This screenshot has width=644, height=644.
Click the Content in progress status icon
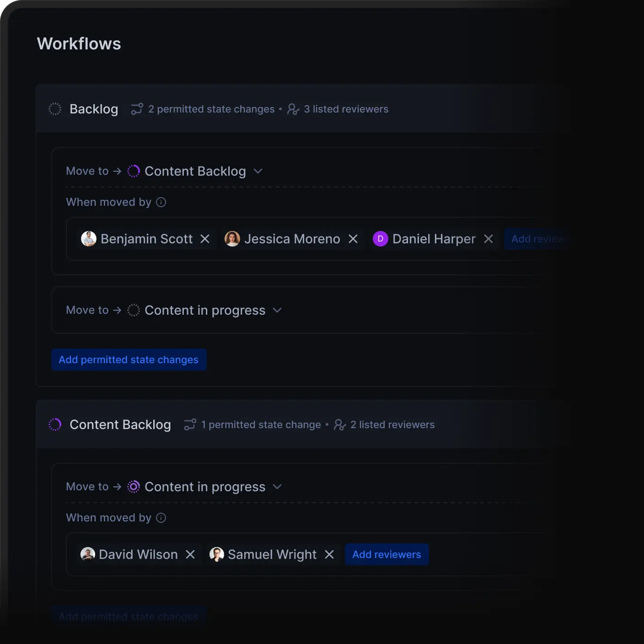(x=133, y=310)
